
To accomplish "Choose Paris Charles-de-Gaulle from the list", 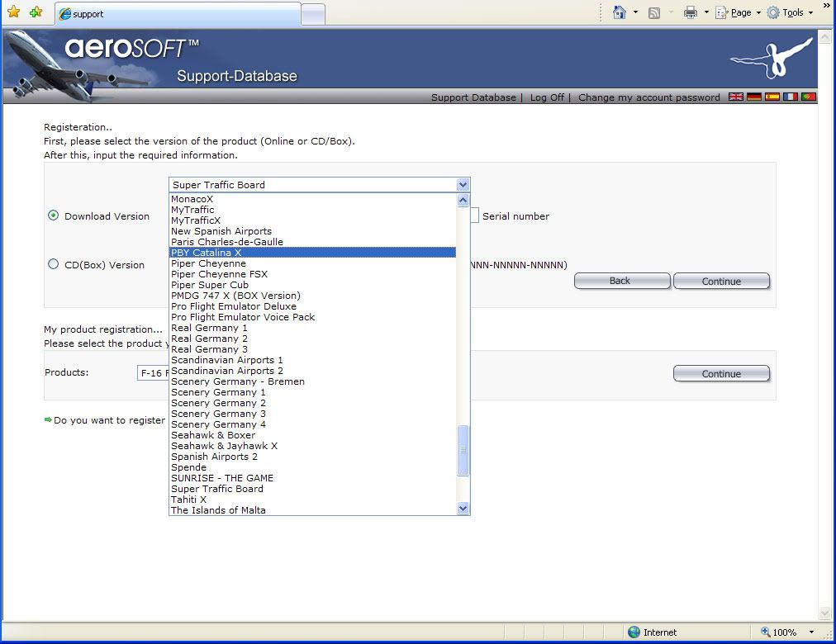I will pos(312,242).
